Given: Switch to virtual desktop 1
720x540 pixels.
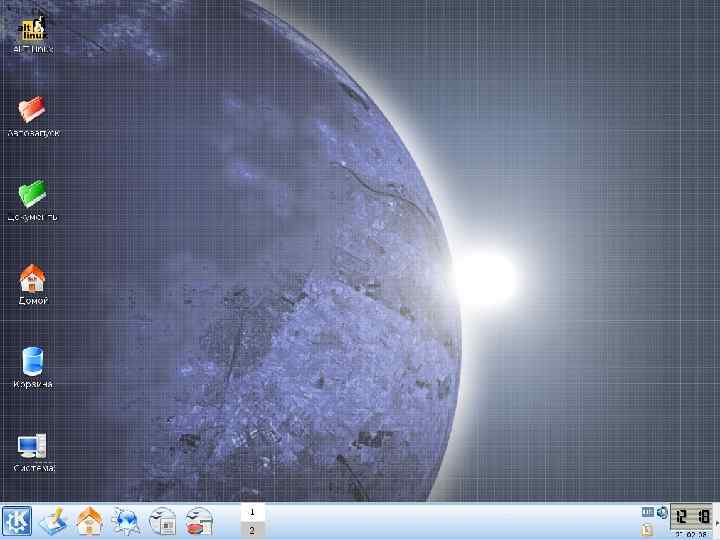Looking at the screenshot, I should 252,512.
